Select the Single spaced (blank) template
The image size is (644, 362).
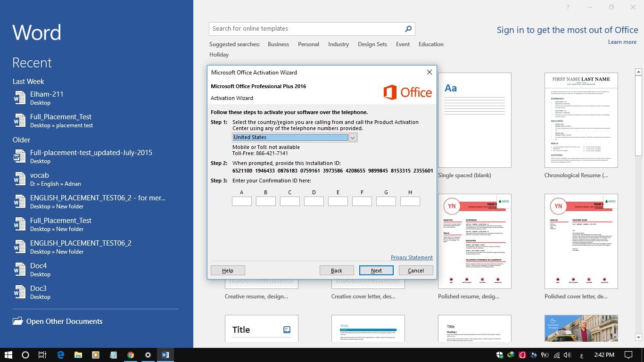(x=475, y=120)
